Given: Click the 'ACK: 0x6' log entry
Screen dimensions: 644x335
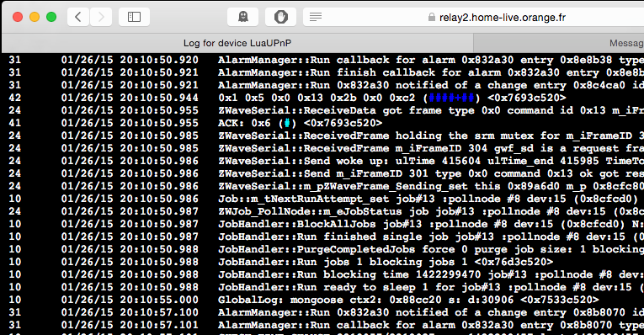Looking at the screenshot, I should 300,123.
